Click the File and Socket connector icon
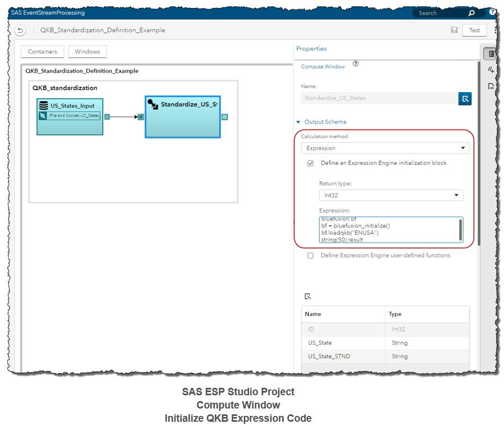 click(43, 116)
